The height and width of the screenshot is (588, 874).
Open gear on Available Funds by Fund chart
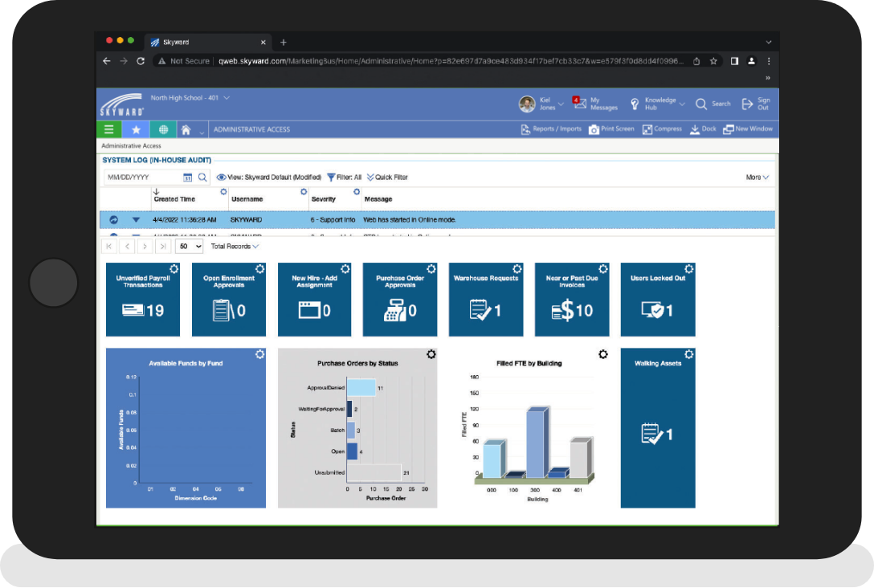coord(259,354)
